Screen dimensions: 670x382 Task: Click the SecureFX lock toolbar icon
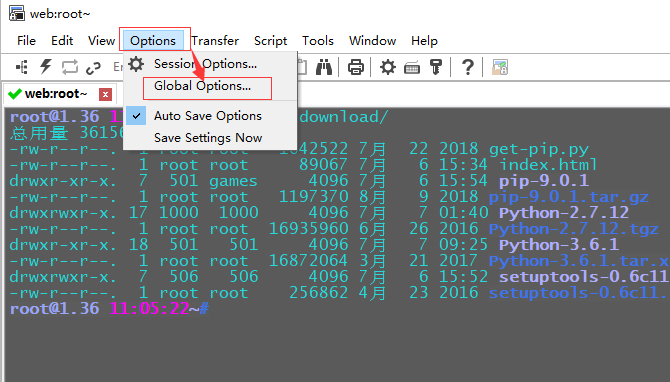(x=500, y=67)
